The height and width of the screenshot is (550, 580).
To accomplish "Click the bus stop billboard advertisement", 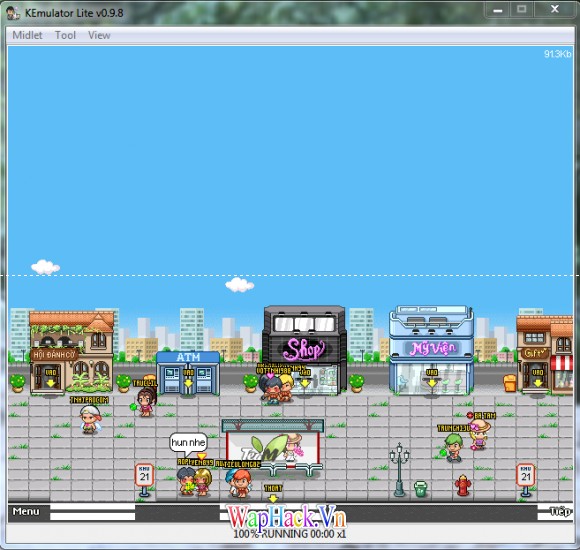I will coord(273,448).
